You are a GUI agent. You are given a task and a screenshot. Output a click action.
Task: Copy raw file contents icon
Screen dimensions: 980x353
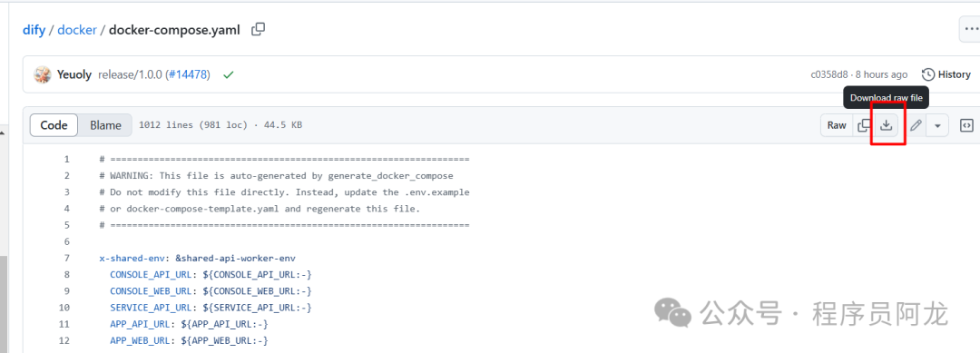pos(864,125)
